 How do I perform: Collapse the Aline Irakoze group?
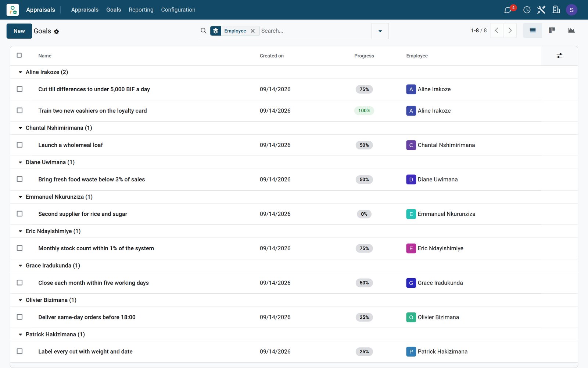(21, 72)
